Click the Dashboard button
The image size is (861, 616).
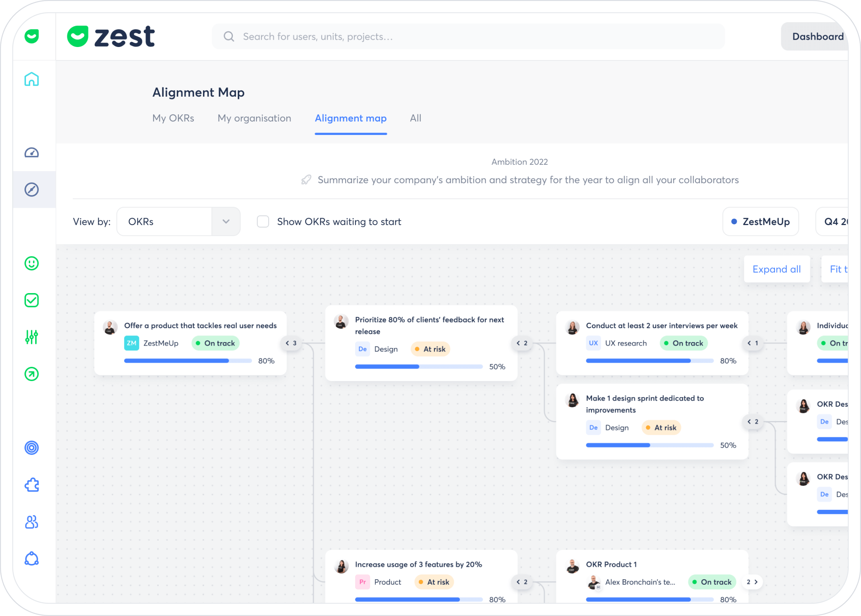[x=817, y=37]
